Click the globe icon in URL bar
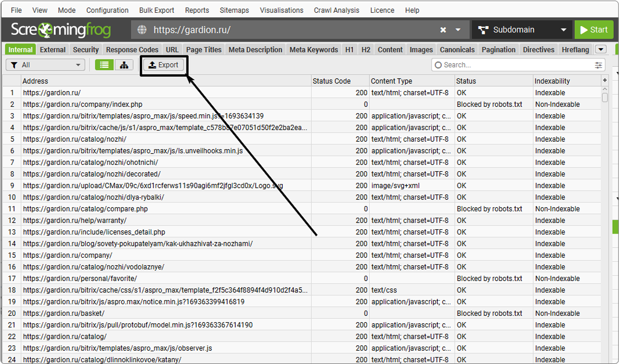The width and height of the screenshot is (619, 364). [142, 30]
